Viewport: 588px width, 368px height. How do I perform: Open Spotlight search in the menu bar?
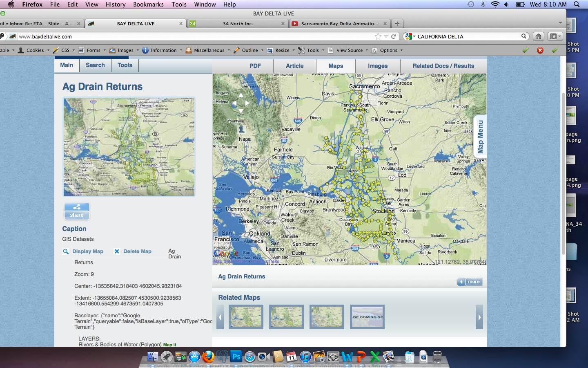point(577,4)
